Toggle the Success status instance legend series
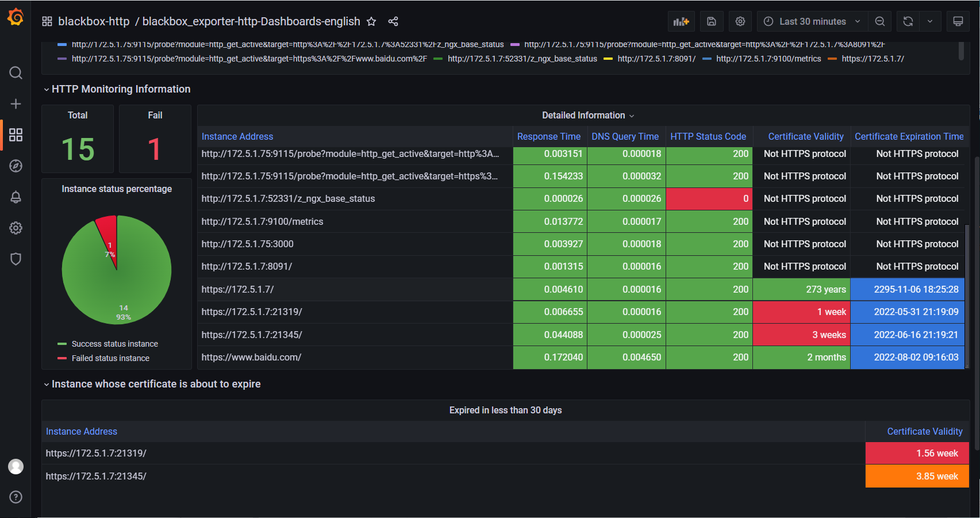This screenshot has width=980, height=518. (114, 344)
